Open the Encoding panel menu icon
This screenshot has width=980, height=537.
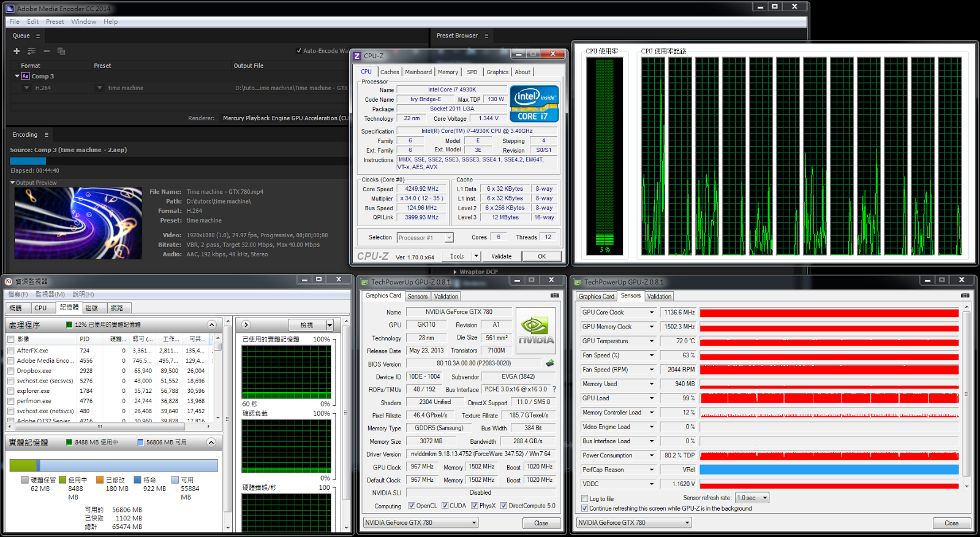(x=46, y=135)
